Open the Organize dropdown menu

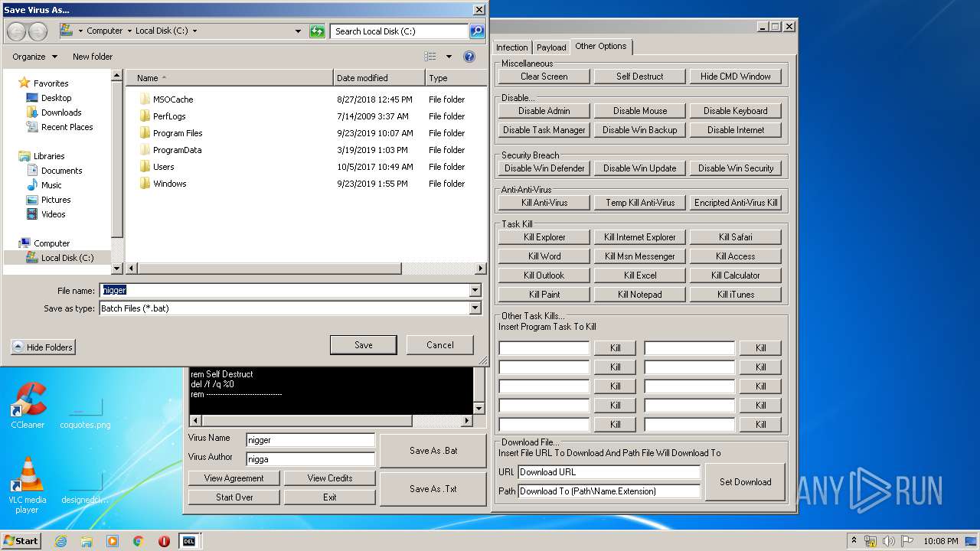34,57
